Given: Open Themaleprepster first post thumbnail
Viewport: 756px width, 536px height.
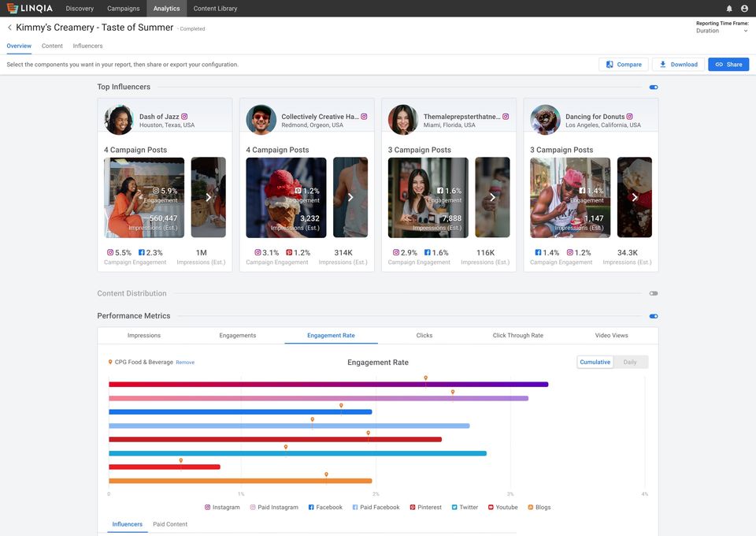Looking at the screenshot, I should click(428, 197).
